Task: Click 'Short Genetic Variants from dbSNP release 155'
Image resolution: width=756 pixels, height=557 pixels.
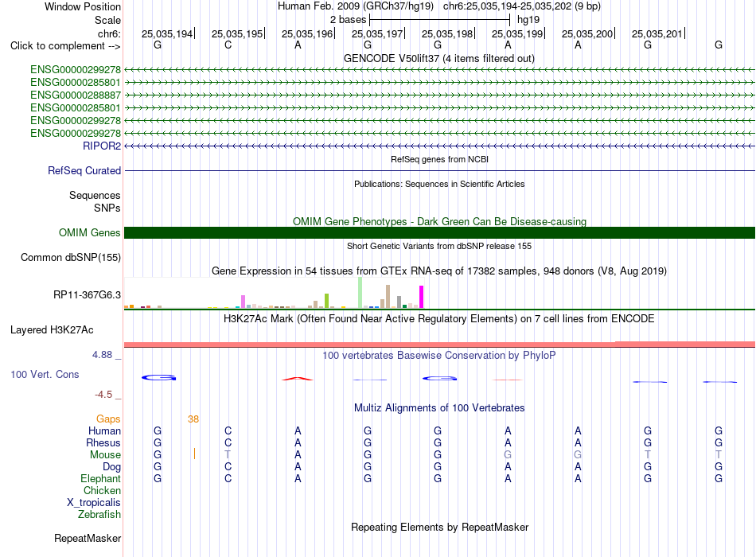Action: 439,246
